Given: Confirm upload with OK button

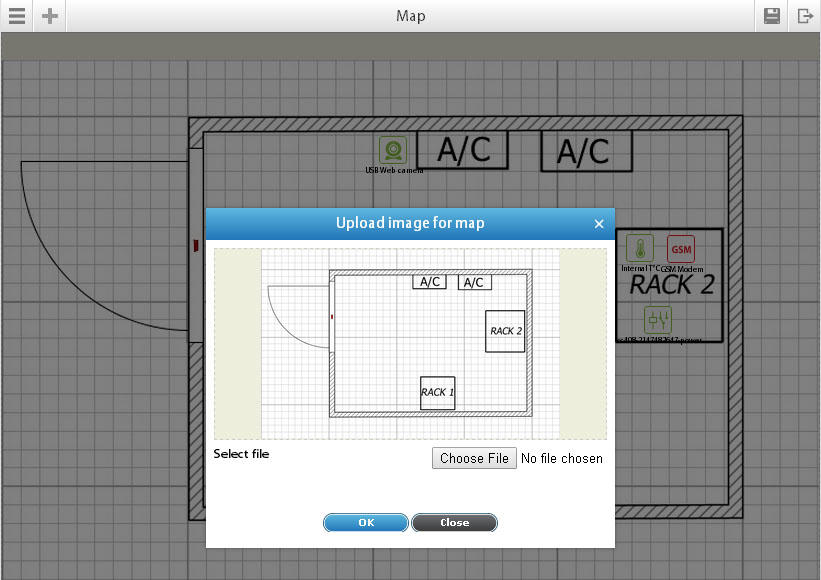Looking at the screenshot, I should (x=366, y=522).
